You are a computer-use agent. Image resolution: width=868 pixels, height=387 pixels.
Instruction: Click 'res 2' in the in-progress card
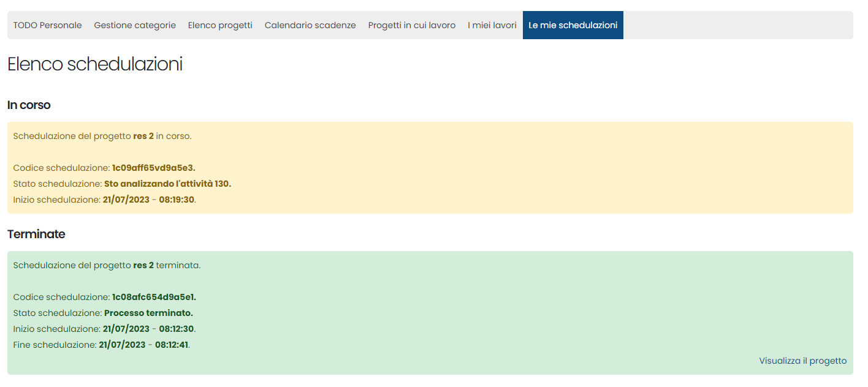143,136
